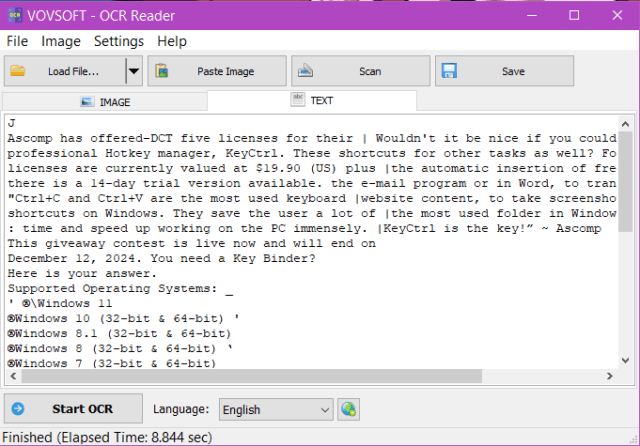
Task: Close the OCR Reader window
Action: coord(617,16)
